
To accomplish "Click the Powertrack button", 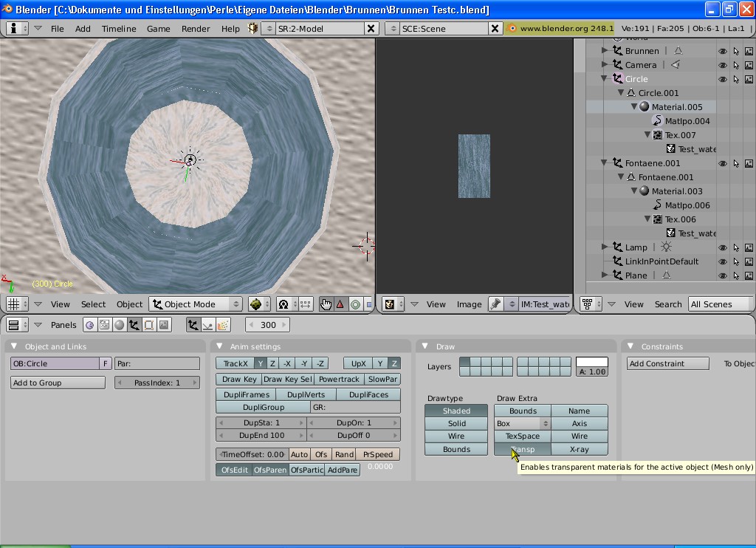I will (339, 379).
